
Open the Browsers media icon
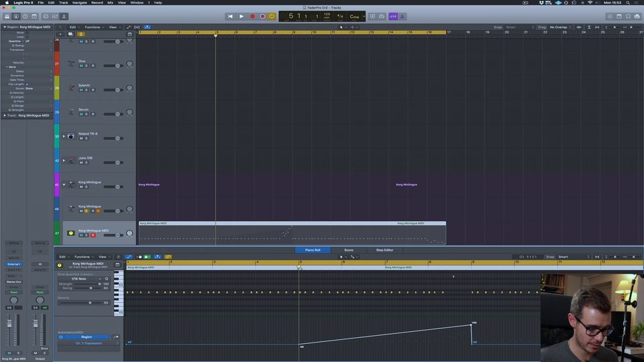tap(637, 16)
